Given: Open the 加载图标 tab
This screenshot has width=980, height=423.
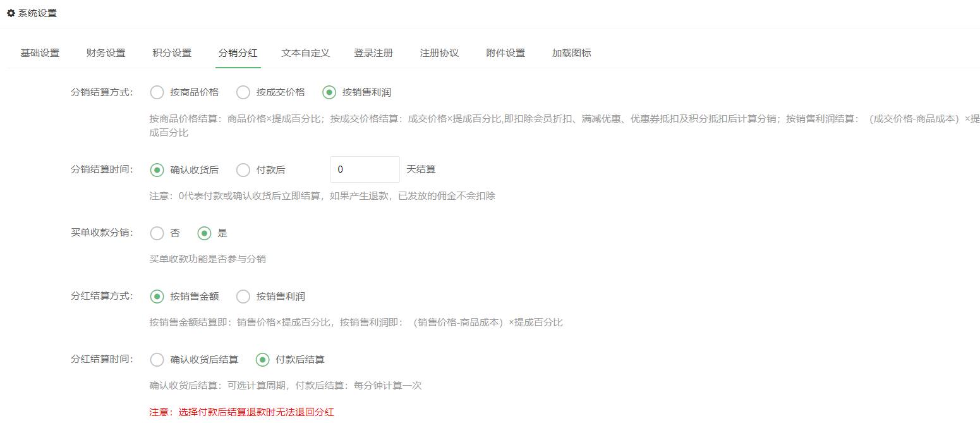Looking at the screenshot, I should click(571, 53).
